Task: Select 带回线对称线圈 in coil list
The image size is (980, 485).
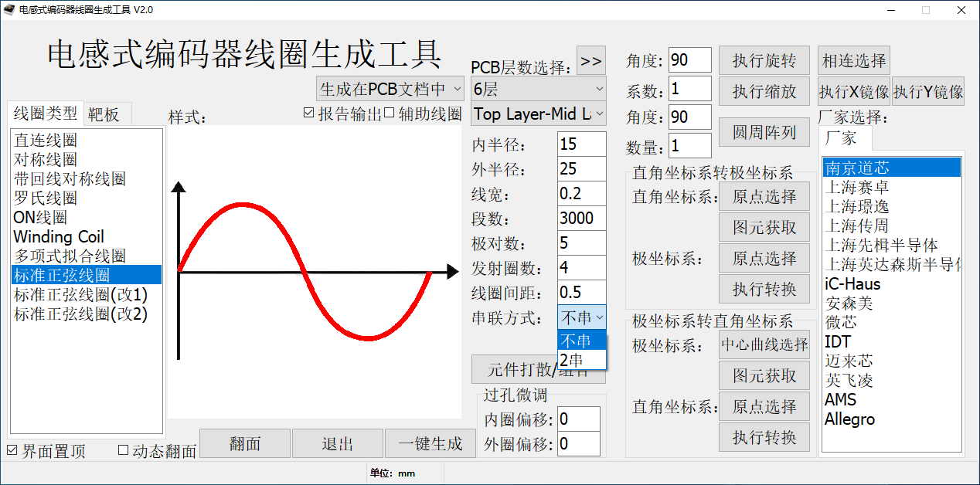Action: pos(87,179)
